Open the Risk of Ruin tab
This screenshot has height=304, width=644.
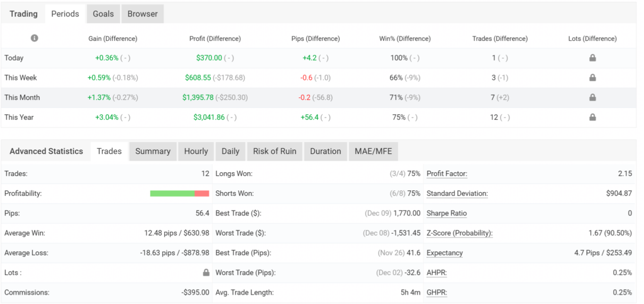tap(275, 151)
